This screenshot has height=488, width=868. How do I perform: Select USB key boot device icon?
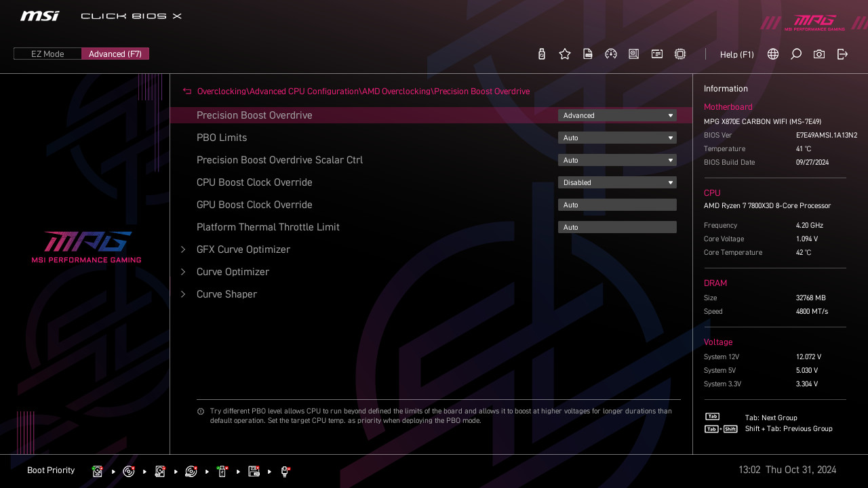click(x=222, y=471)
